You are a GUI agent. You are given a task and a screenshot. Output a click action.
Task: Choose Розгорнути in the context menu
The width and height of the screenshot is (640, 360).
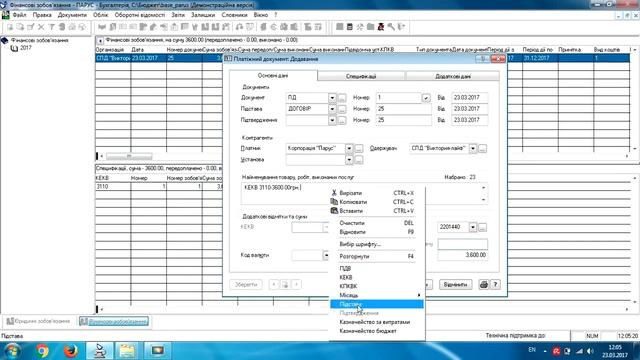[x=377, y=256]
